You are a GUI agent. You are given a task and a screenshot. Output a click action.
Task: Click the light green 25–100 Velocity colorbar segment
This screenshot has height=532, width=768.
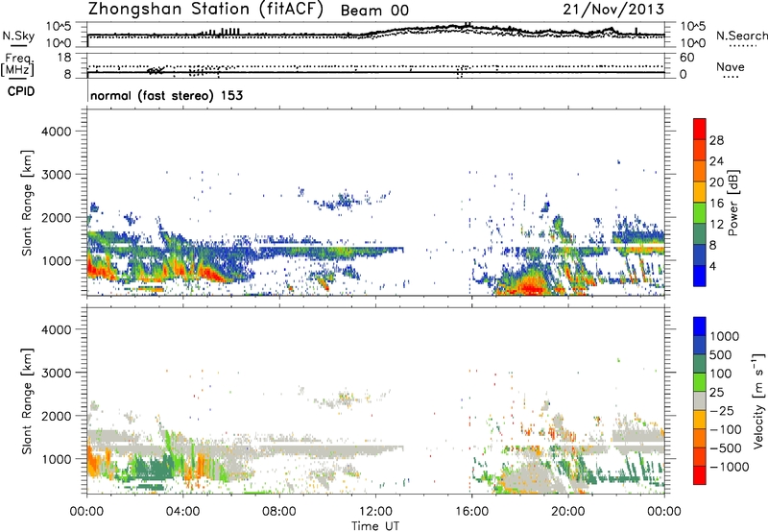(700, 382)
